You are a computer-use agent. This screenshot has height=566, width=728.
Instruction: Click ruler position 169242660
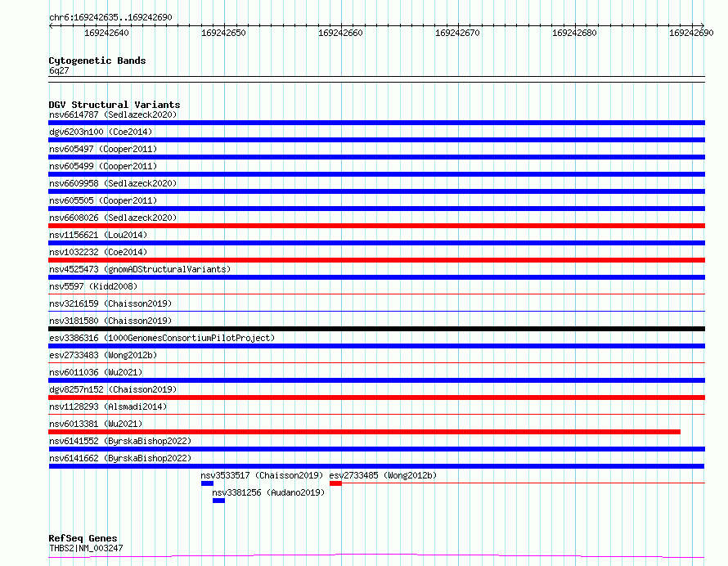(341, 33)
